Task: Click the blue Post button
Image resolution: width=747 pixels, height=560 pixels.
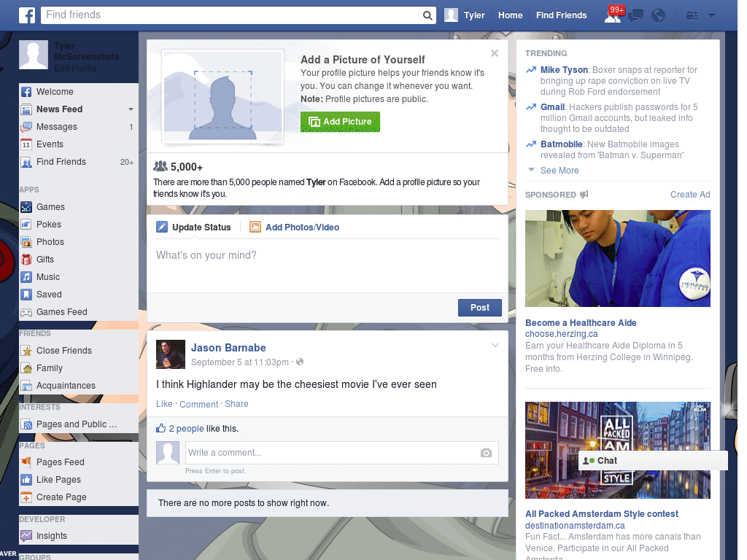Action: tap(480, 308)
